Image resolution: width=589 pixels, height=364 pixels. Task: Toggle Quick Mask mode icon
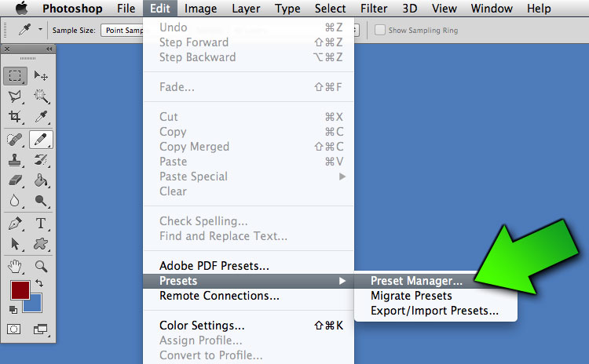14,329
